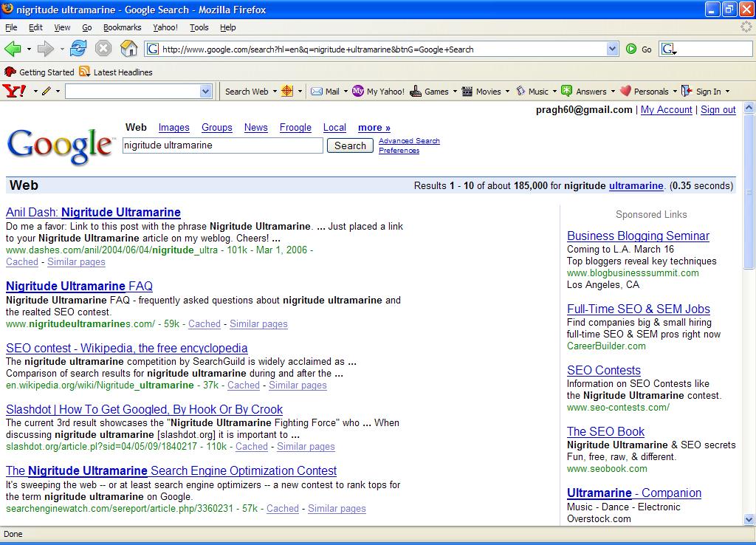This screenshot has height=545, width=756.
Task: Open Yahoo Games toolbar button
Action: [x=430, y=91]
